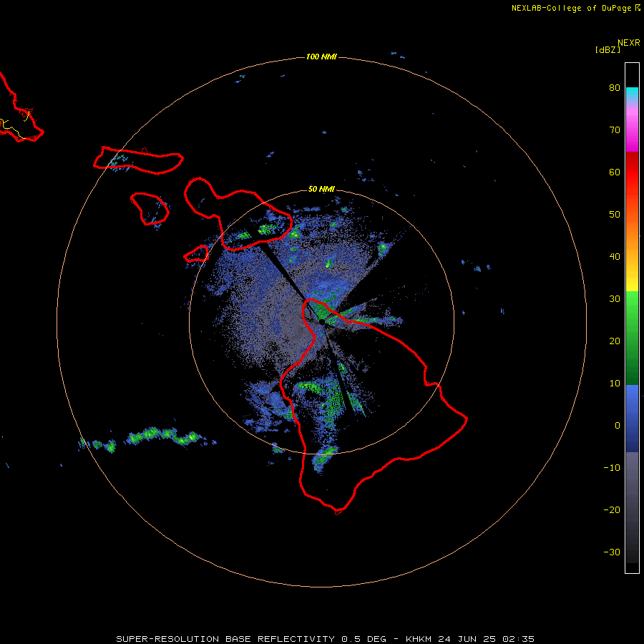Click the -20 value on the dBZ scale
This screenshot has width=644, height=644.
(x=612, y=510)
